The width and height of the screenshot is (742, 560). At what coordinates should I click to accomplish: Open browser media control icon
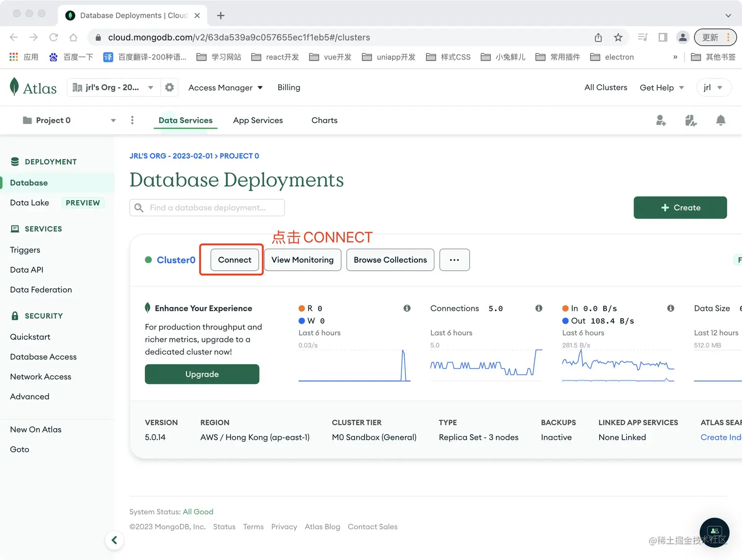[643, 37]
